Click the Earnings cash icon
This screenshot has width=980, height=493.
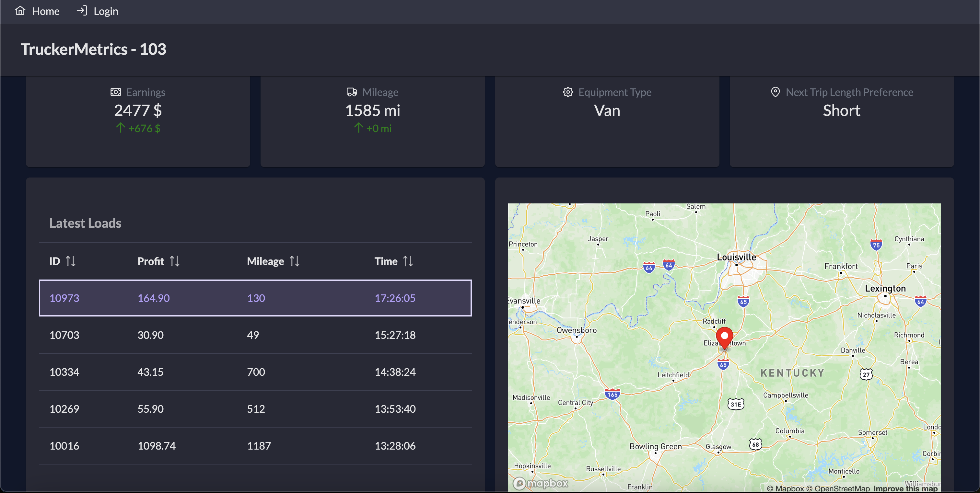coord(116,92)
